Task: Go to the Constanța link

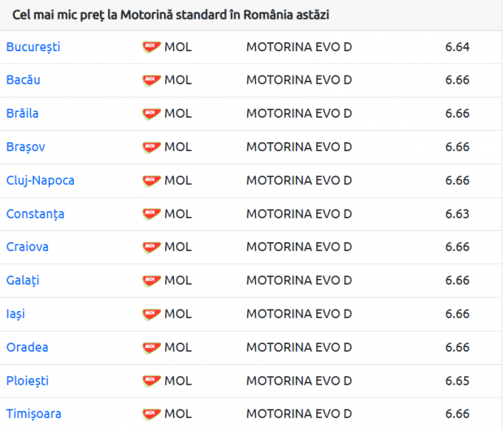Action: click(x=35, y=214)
